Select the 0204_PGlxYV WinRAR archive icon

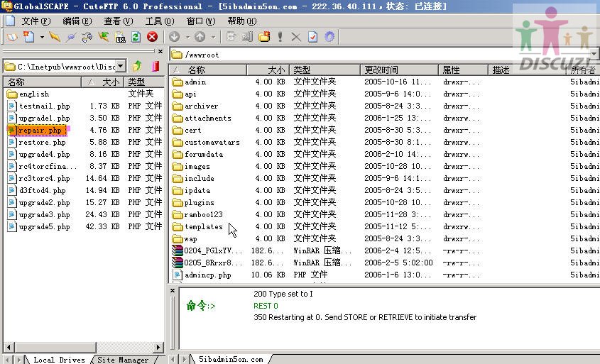pyautogui.click(x=178, y=250)
